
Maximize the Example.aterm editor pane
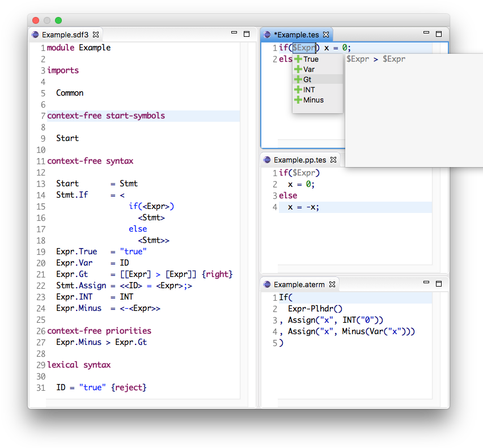click(439, 284)
